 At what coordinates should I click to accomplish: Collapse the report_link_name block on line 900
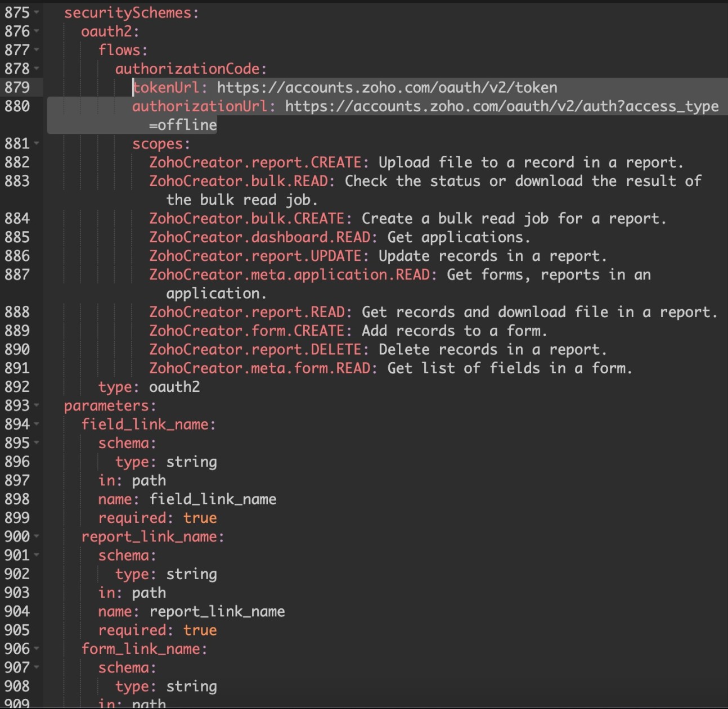click(x=37, y=536)
